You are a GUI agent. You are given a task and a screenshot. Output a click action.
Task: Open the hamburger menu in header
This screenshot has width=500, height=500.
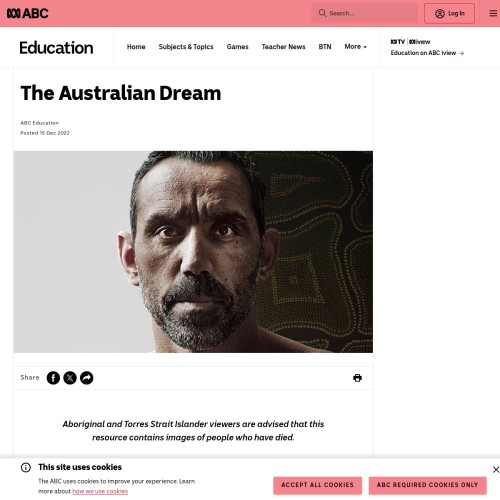click(493, 13)
